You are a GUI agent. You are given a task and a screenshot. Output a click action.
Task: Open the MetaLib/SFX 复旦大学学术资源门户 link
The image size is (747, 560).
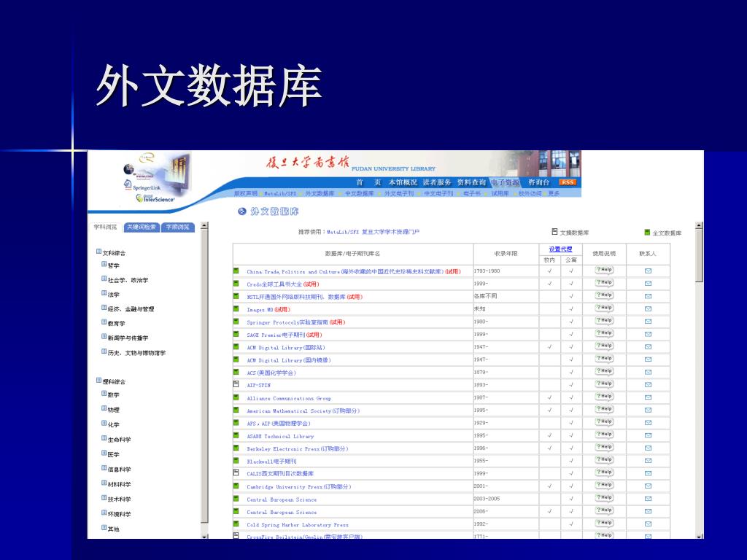point(373,232)
